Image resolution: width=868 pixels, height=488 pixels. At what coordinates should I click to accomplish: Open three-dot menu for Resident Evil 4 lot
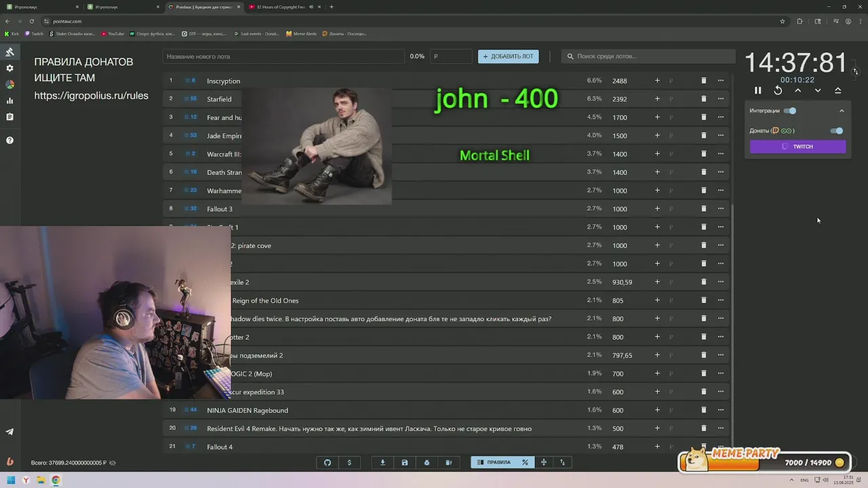point(721,428)
